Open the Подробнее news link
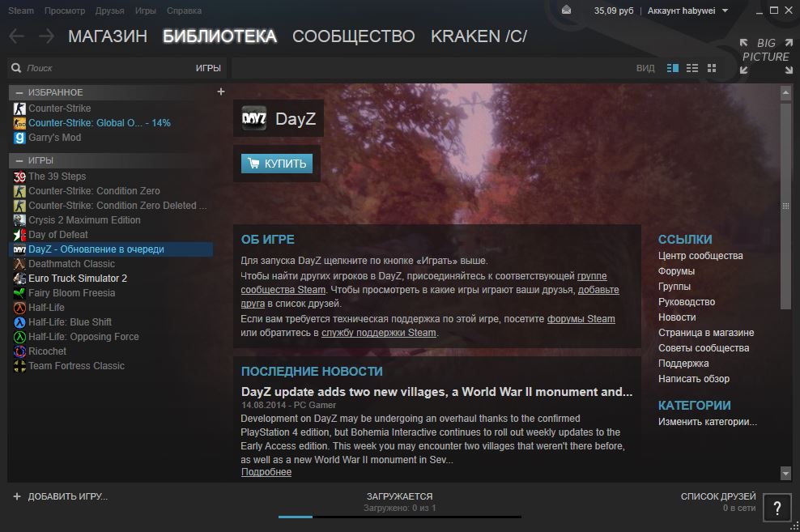This screenshot has height=532, width=800. click(266, 472)
